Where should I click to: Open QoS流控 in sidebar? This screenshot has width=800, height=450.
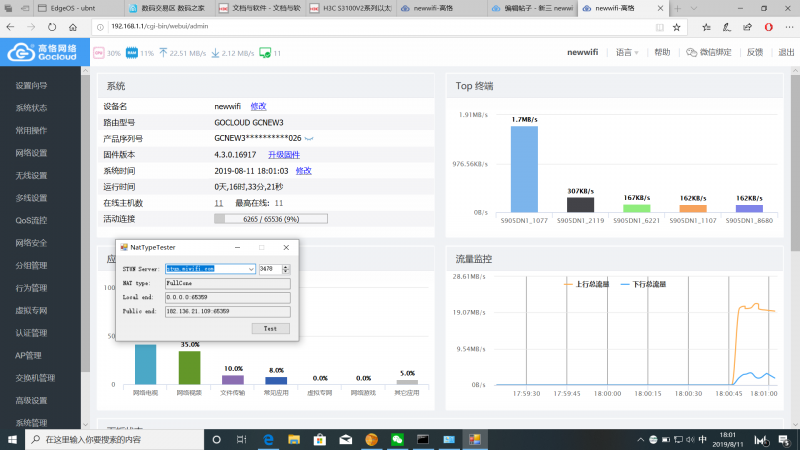tap(31, 220)
